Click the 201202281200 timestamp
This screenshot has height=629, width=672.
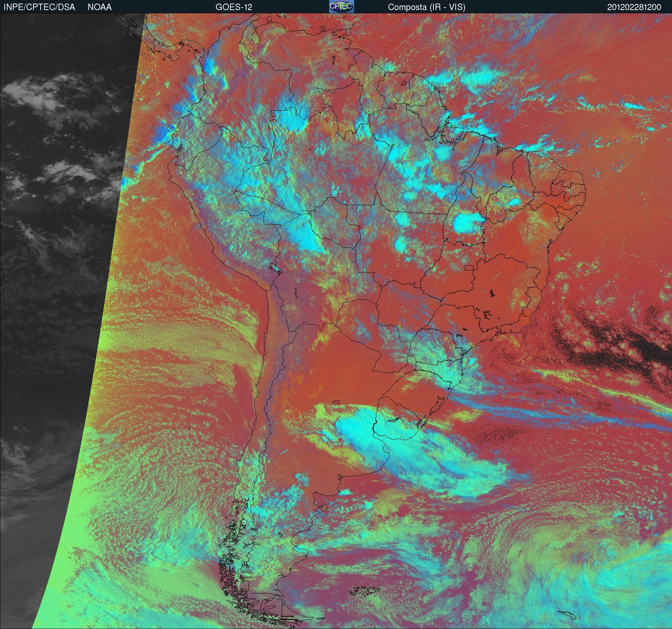pos(634,7)
